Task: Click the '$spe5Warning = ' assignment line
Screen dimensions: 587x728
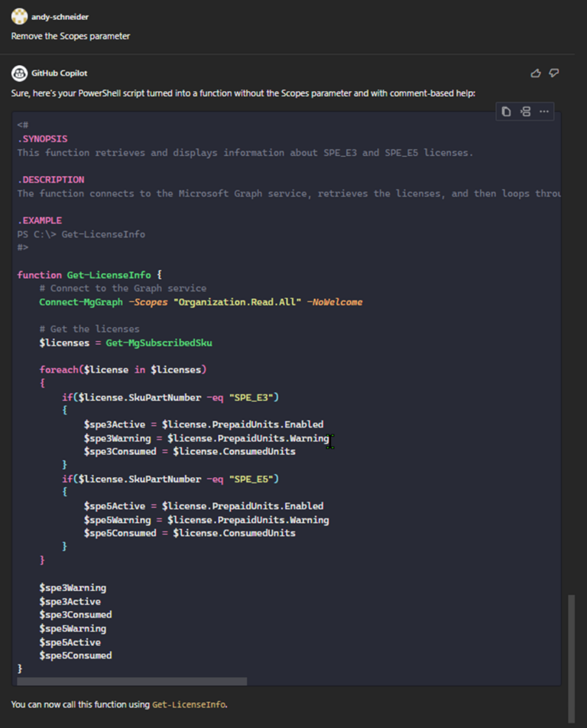Action: click(x=206, y=520)
